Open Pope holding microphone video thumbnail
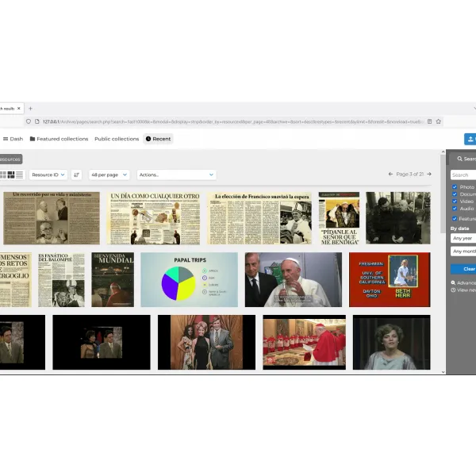476x476 pixels. coord(294,279)
